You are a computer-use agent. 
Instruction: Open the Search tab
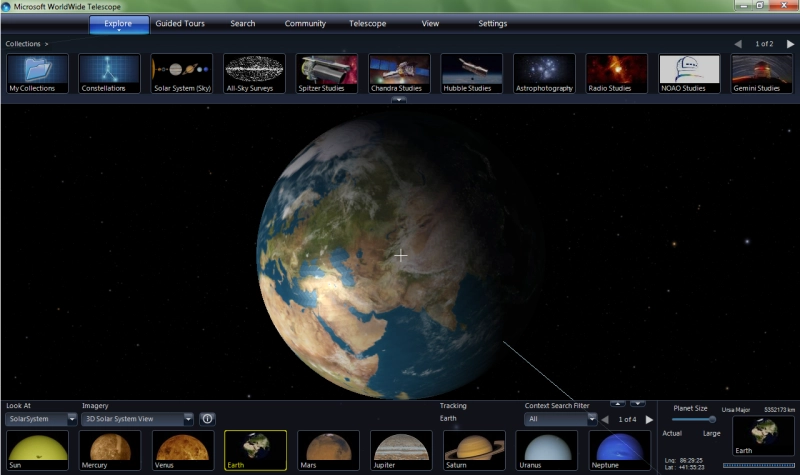coord(242,23)
